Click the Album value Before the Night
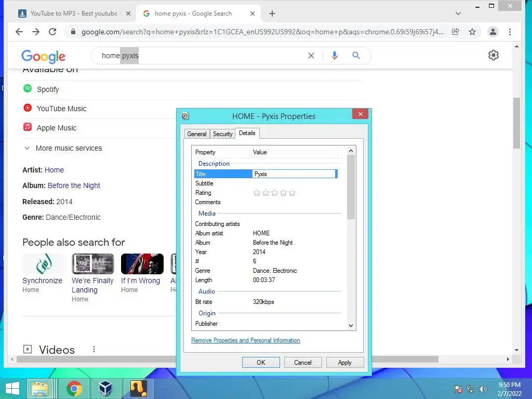 [x=273, y=243]
